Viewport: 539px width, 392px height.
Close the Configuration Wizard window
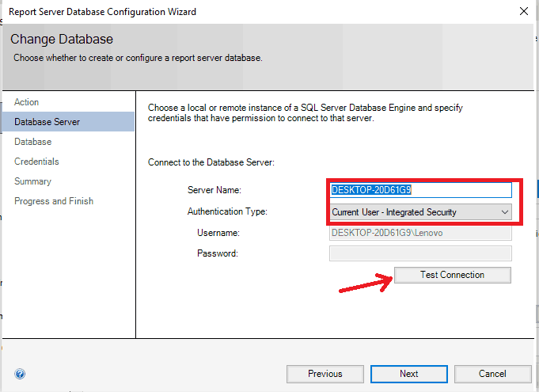pyautogui.click(x=522, y=12)
